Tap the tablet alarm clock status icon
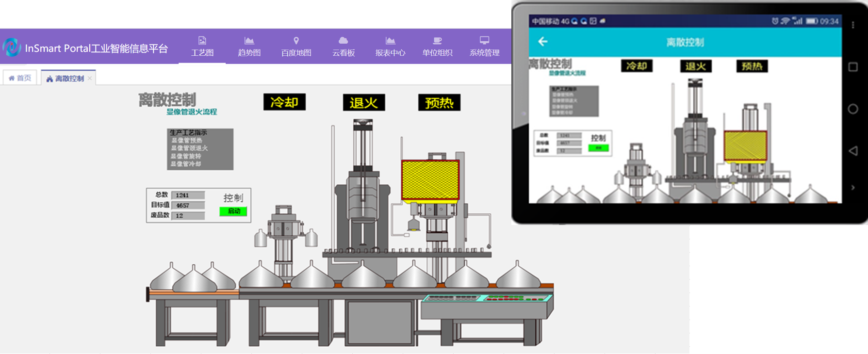 (775, 21)
